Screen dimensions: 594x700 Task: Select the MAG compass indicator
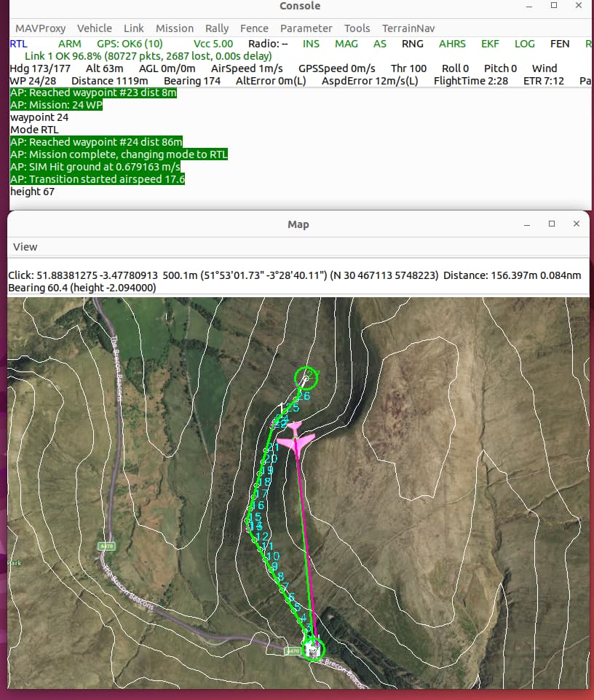346,44
